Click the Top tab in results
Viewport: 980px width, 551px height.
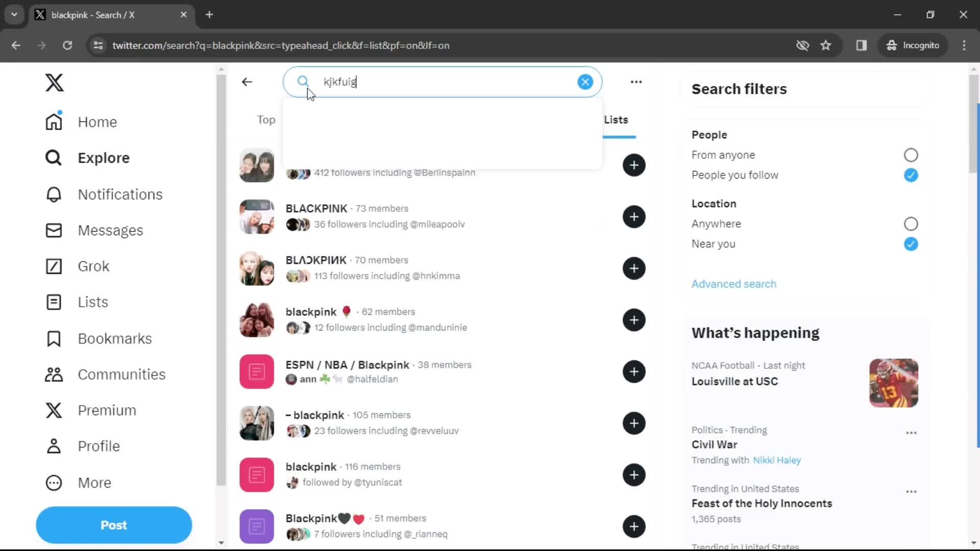coord(266,120)
